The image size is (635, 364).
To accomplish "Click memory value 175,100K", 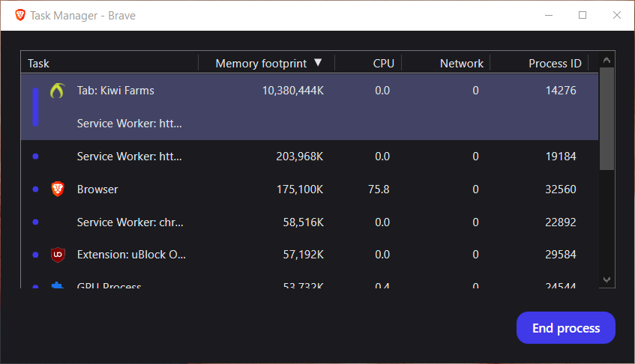I will [x=300, y=189].
